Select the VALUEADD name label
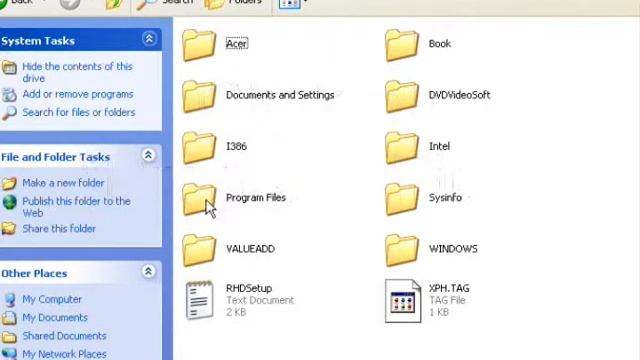The image size is (640, 360). pyautogui.click(x=250, y=249)
